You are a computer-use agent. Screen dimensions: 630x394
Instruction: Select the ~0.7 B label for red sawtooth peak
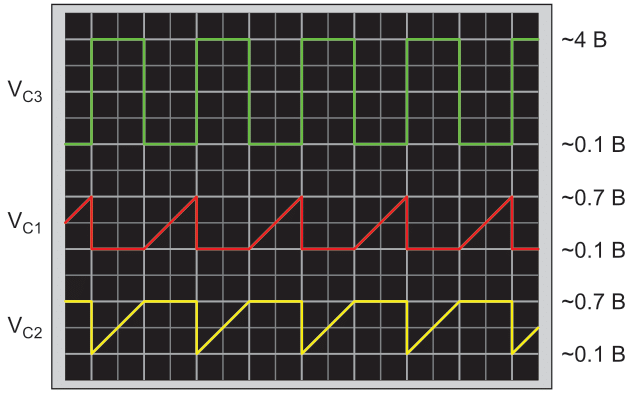tap(593, 198)
